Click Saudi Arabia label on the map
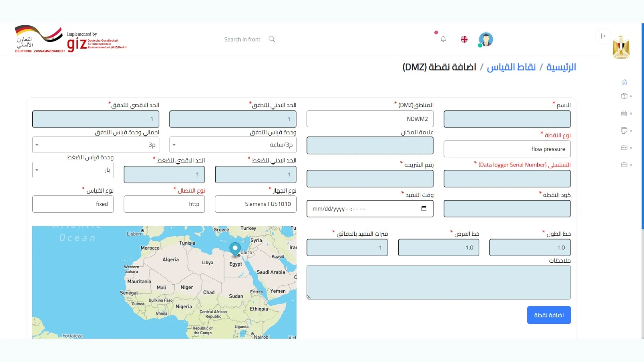This screenshot has height=362, width=644. (271, 272)
